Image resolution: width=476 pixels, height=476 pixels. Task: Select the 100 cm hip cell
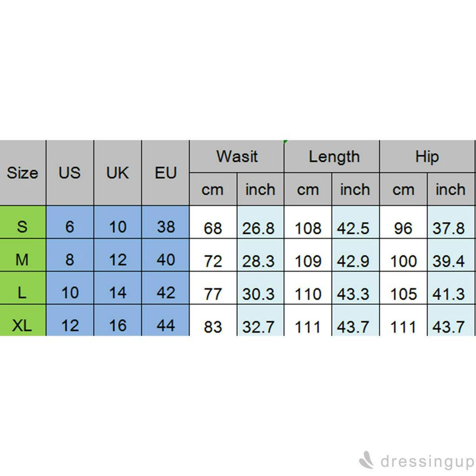[x=403, y=261]
